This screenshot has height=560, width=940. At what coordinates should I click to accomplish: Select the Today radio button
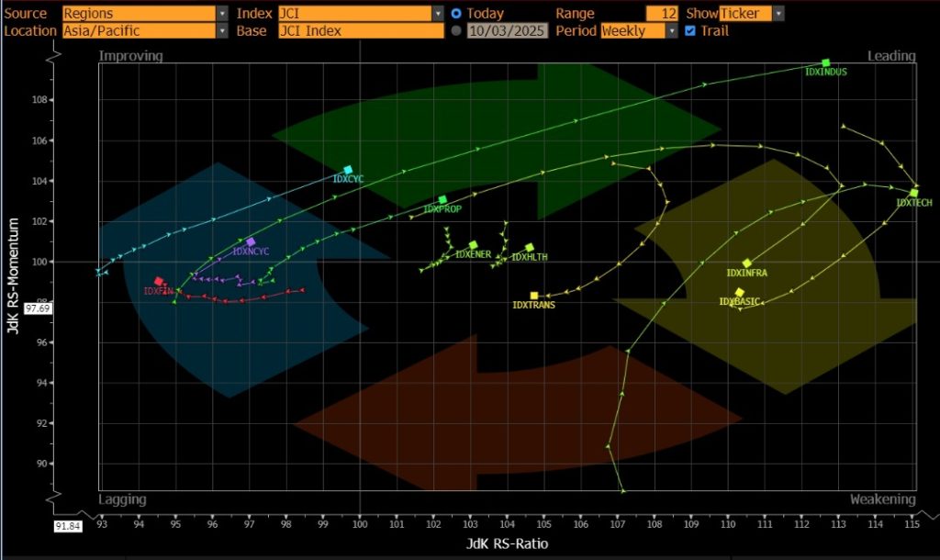click(x=456, y=14)
